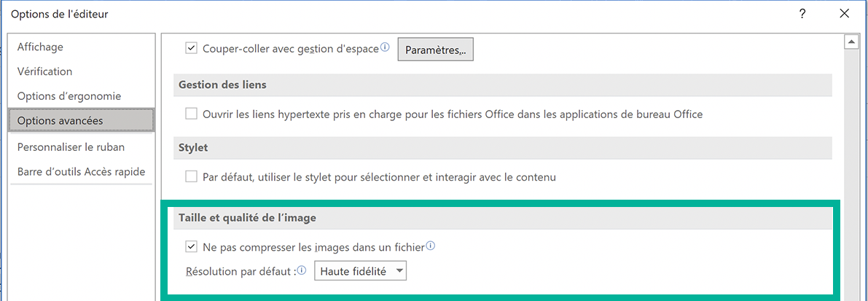Click info icon next to image compression option
This screenshot has width=868, height=301.
(x=430, y=246)
